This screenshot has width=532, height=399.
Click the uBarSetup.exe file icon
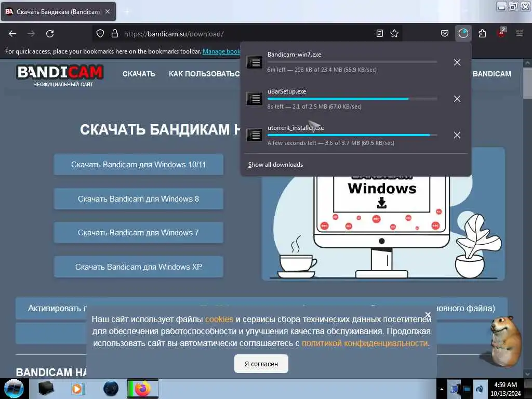click(255, 99)
